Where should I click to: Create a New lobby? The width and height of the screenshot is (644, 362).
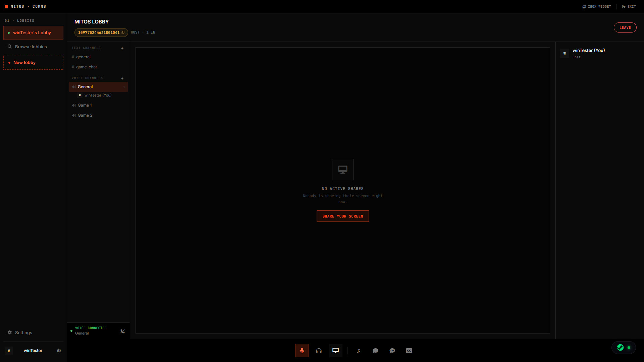[33, 63]
